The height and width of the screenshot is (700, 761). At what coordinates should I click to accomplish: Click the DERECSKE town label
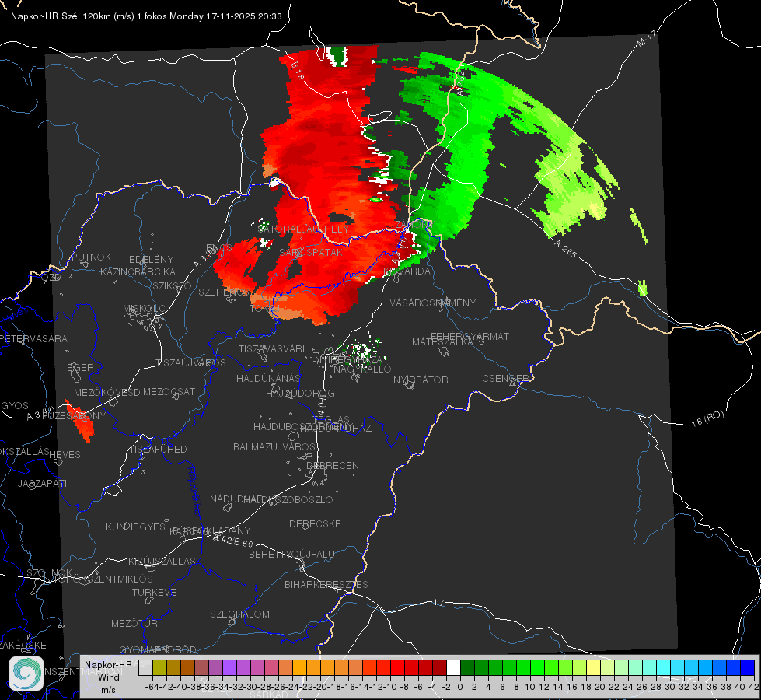[315, 523]
